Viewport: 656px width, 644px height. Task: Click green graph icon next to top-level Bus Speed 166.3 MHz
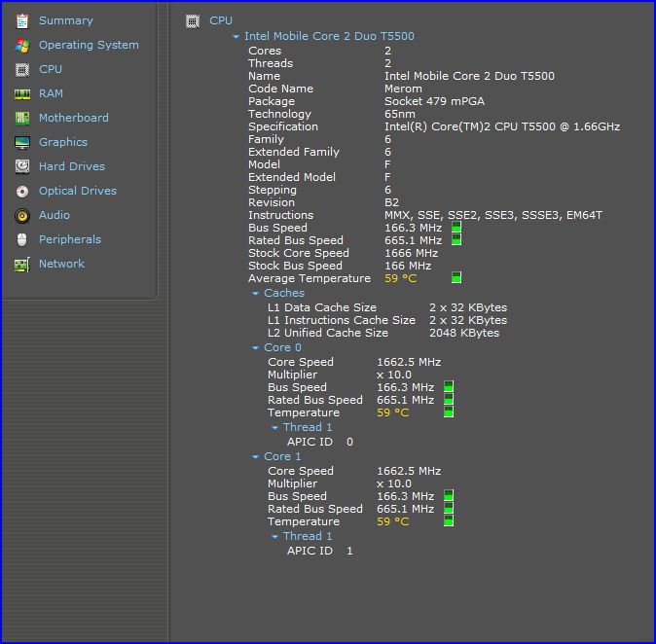pos(456,227)
